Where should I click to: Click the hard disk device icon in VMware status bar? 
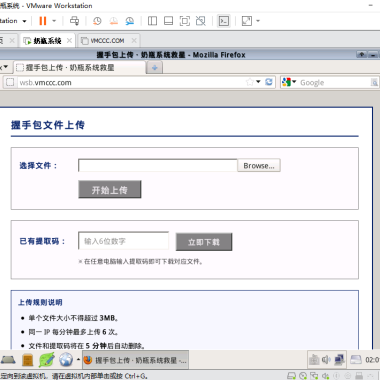coord(291,376)
